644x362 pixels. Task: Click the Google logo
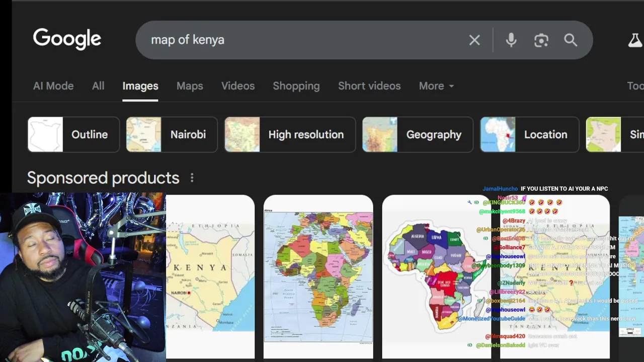pos(67,39)
